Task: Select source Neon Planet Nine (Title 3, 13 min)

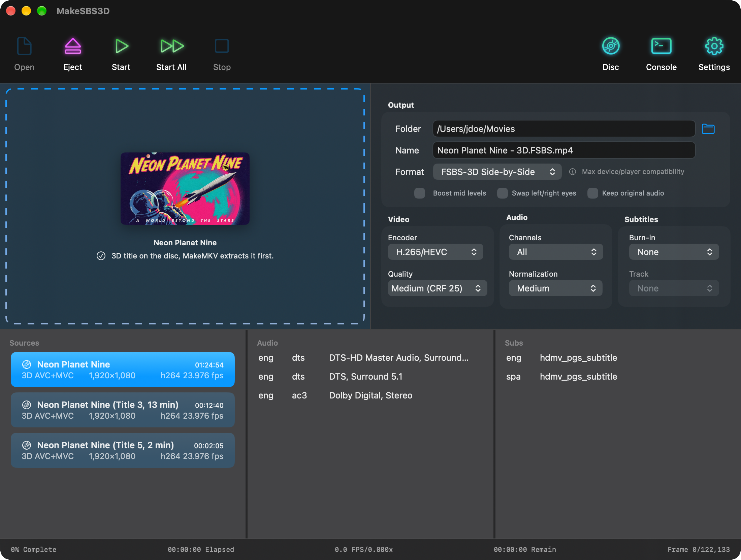Action: click(123, 410)
